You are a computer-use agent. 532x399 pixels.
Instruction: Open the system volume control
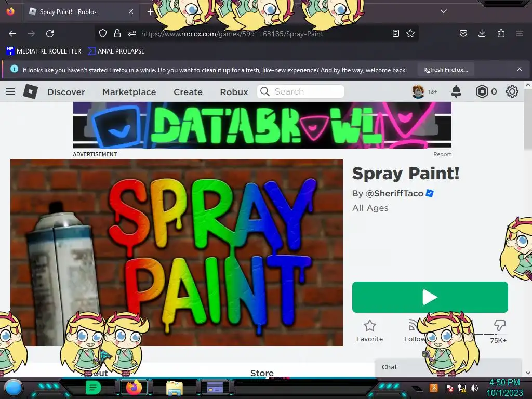pyautogui.click(x=474, y=388)
